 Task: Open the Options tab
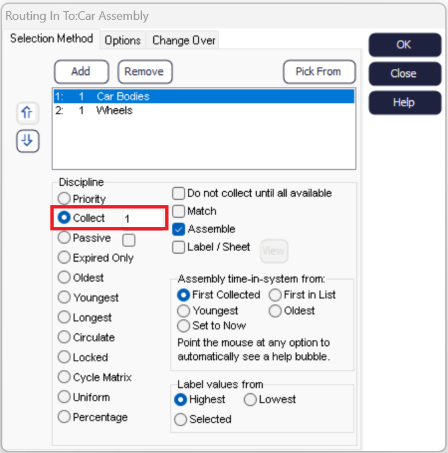(x=122, y=40)
